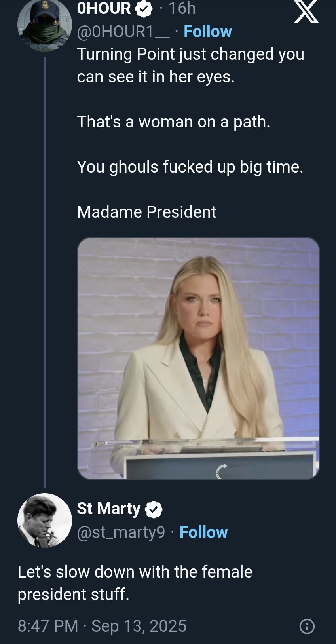
Task: Click the @0HOUR1__ handle
Action: tap(123, 32)
